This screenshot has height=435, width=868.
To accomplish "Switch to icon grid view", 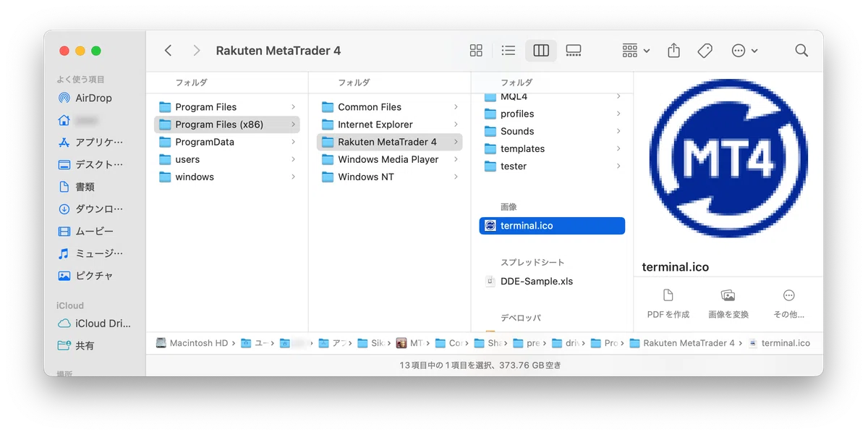I will (476, 51).
